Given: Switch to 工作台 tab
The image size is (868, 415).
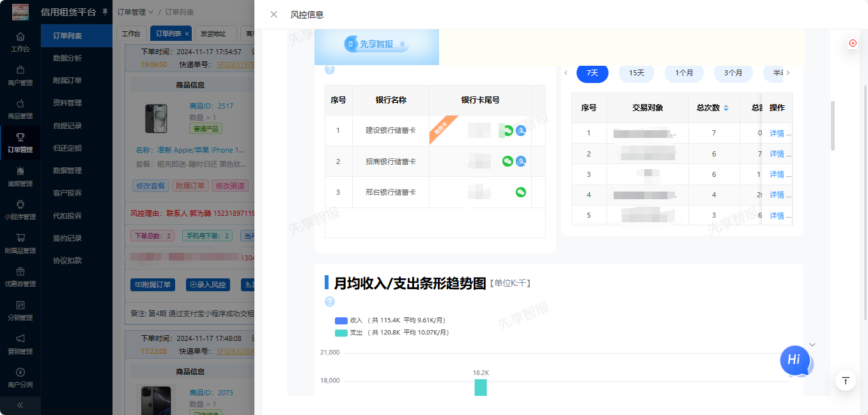Looking at the screenshot, I should [131, 33].
